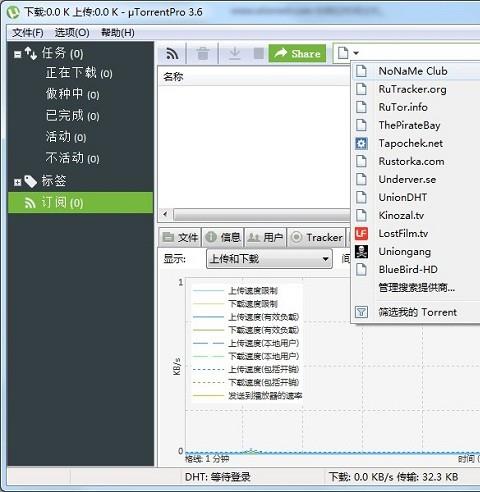The height and width of the screenshot is (492, 480).
Task: Click the LostFilm.tv red LF icon
Action: click(x=361, y=234)
